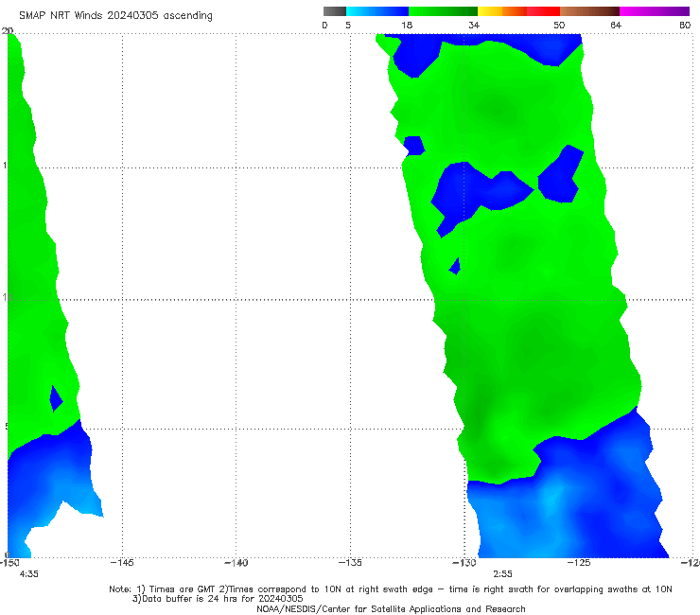Click the latitude label '10' on the left axis

point(8,297)
